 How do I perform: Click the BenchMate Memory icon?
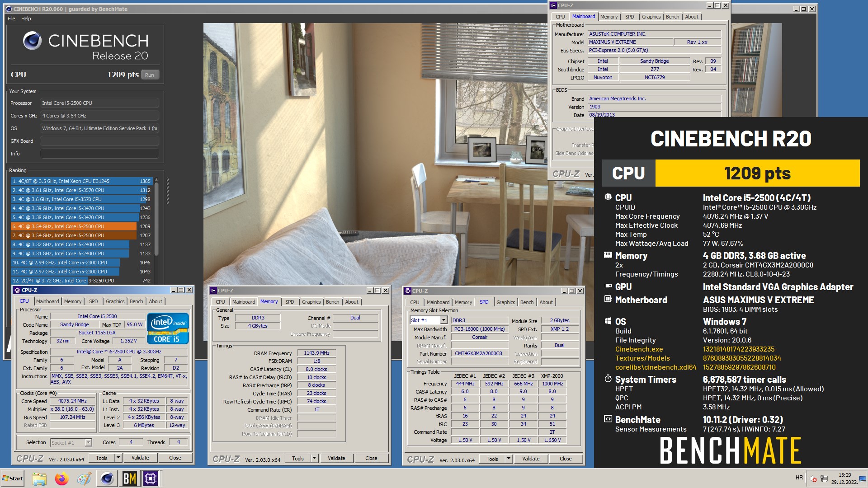click(x=608, y=255)
